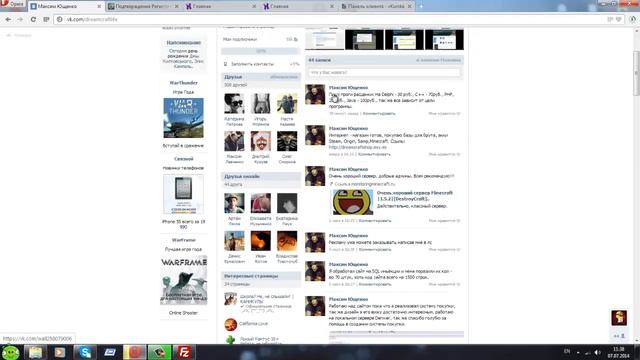Switch to the Панель клиента tab
This screenshot has width=640, height=360.
[x=377, y=6]
